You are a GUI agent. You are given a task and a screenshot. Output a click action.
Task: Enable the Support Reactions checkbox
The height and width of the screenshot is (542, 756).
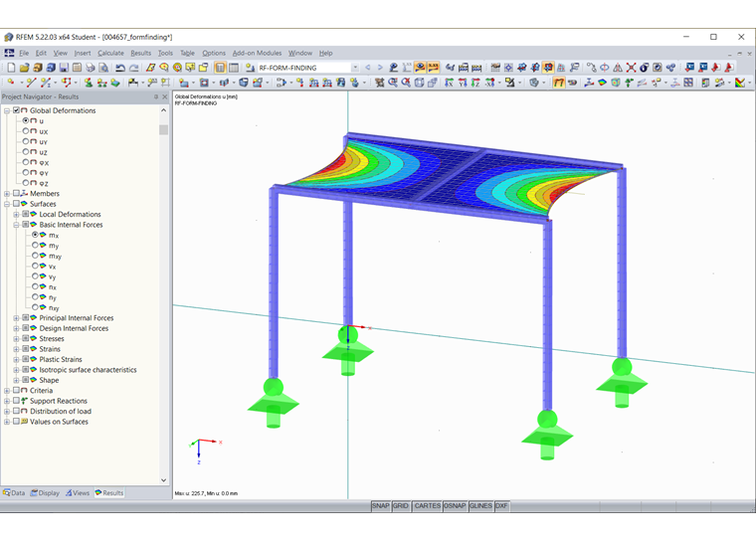pyautogui.click(x=16, y=401)
